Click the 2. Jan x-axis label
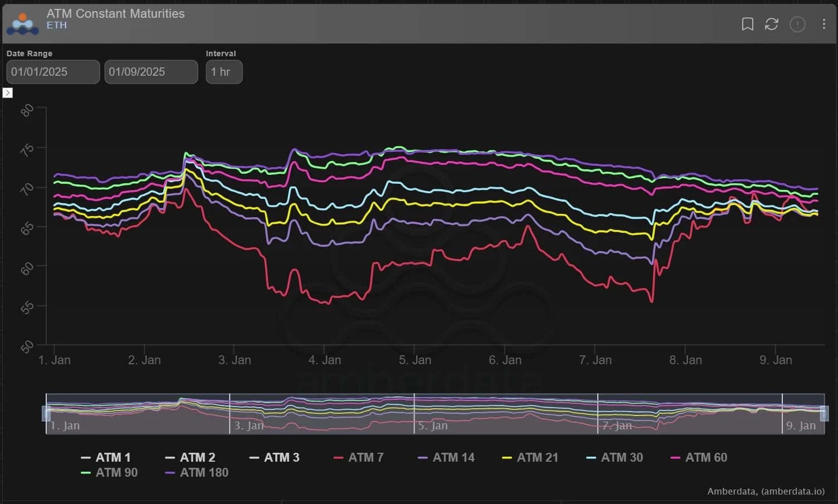The height and width of the screenshot is (504, 838). [x=144, y=360]
